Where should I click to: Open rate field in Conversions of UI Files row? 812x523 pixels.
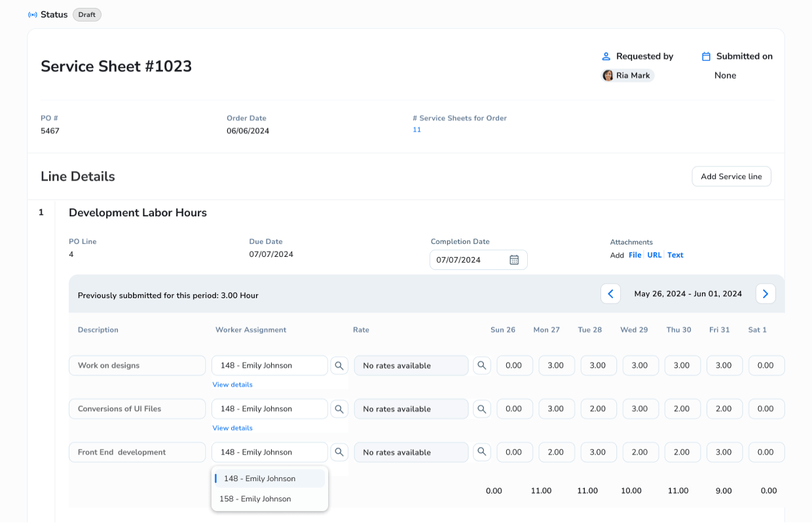(411, 409)
